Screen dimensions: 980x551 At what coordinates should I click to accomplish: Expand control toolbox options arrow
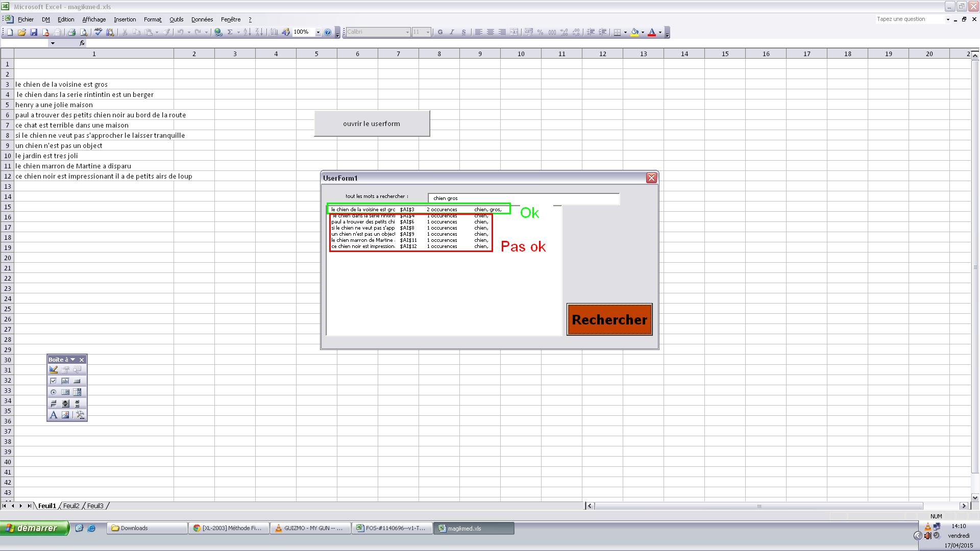[73, 360]
